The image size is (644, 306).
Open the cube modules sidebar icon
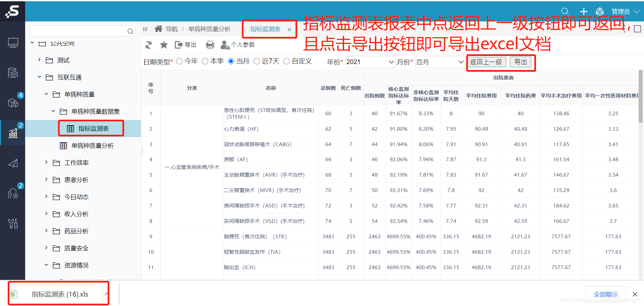coord(13,103)
